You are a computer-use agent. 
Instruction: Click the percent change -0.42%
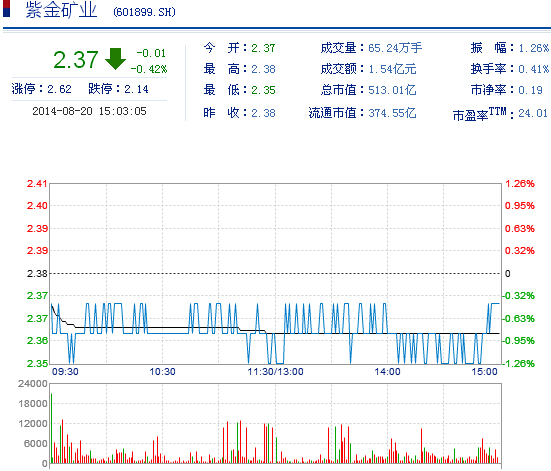click(149, 69)
